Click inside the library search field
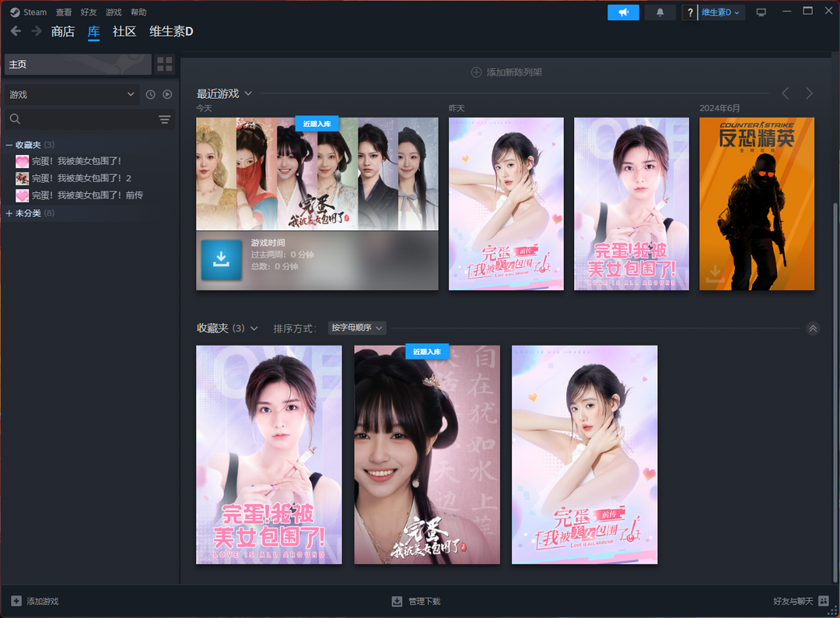Image resolution: width=840 pixels, height=618 pixels. tap(89, 119)
